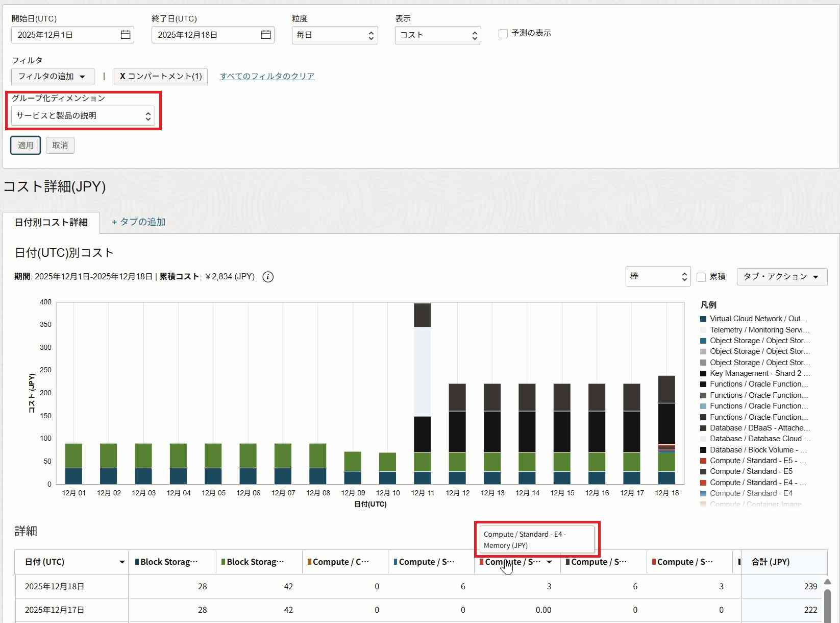Open the タブ・アクション menu
This screenshot has width=840, height=623.
781,276
